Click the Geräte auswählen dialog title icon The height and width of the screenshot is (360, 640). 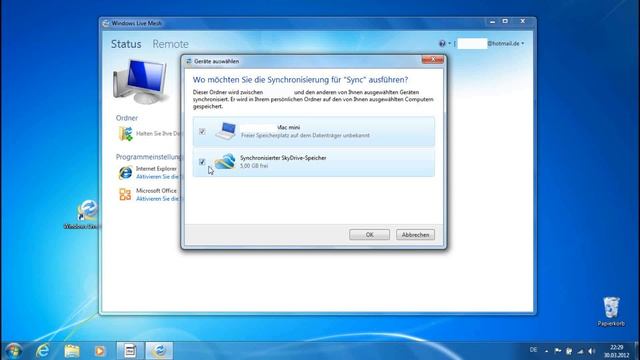(189, 61)
